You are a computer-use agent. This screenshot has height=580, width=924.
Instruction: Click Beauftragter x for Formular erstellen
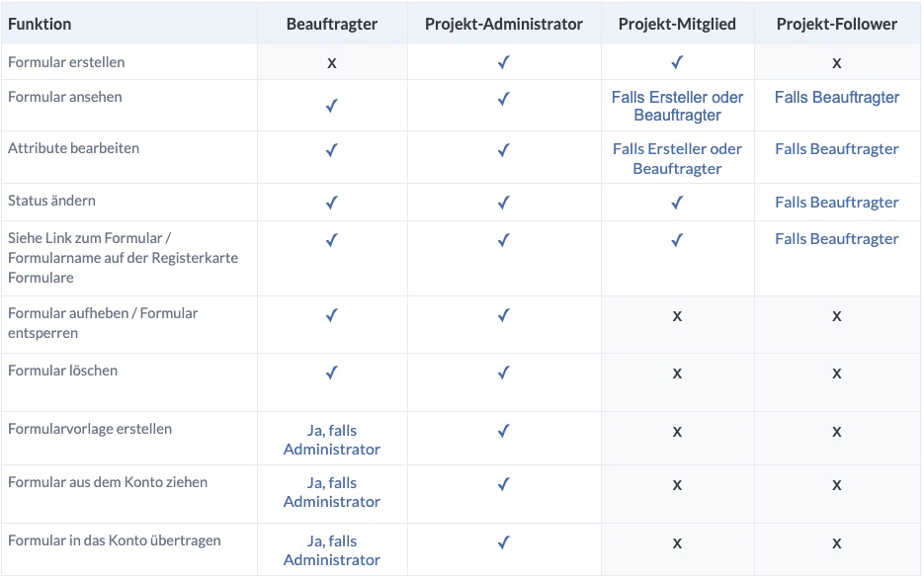[332, 63]
